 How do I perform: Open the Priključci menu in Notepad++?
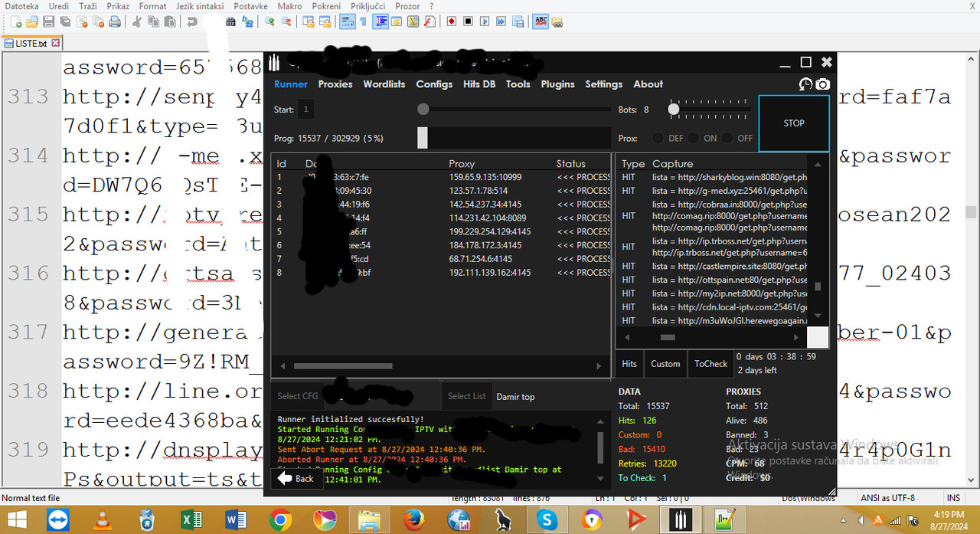368,6
